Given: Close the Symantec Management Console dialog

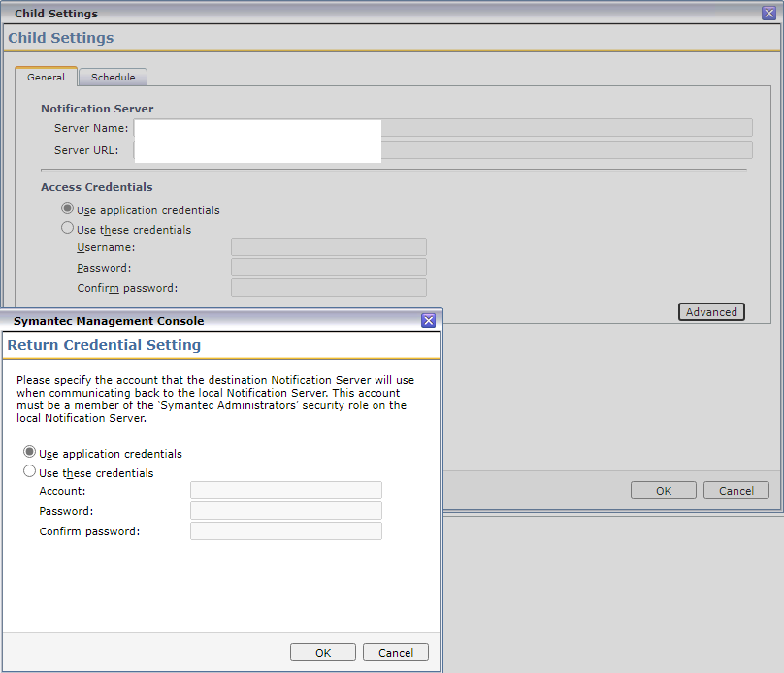Looking at the screenshot, I should [x=429, y=320].
